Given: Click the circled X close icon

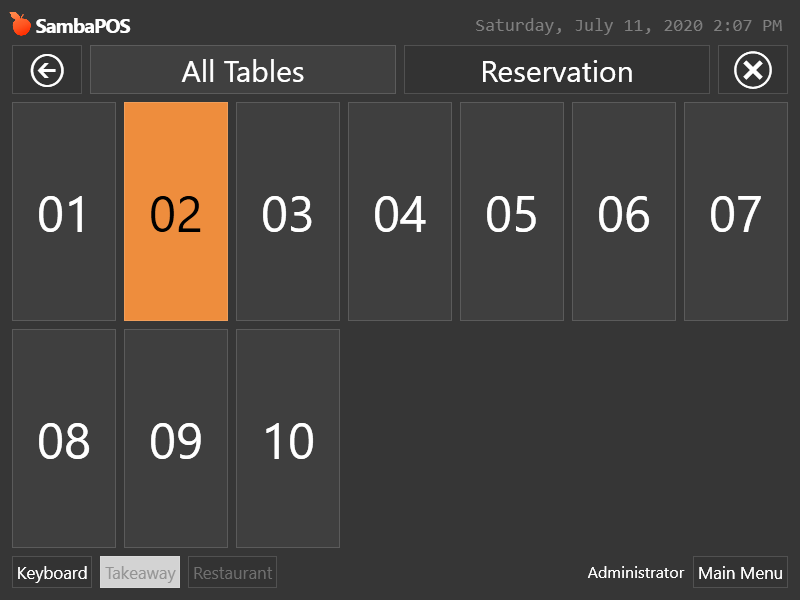Looking at the screenshot, I should pyautogui.click(x=753, y=70).
